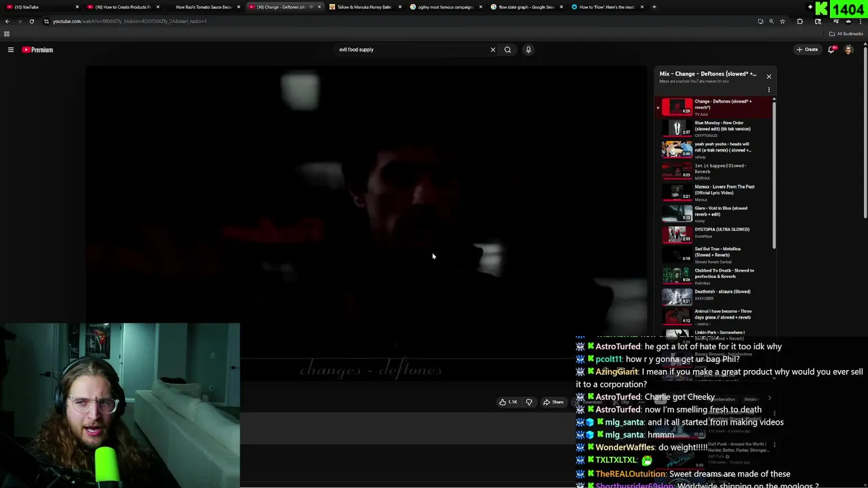Viewport: 868px width, 488px height.
Task: Open YouTube notifications bell
Action: point(831,49)
